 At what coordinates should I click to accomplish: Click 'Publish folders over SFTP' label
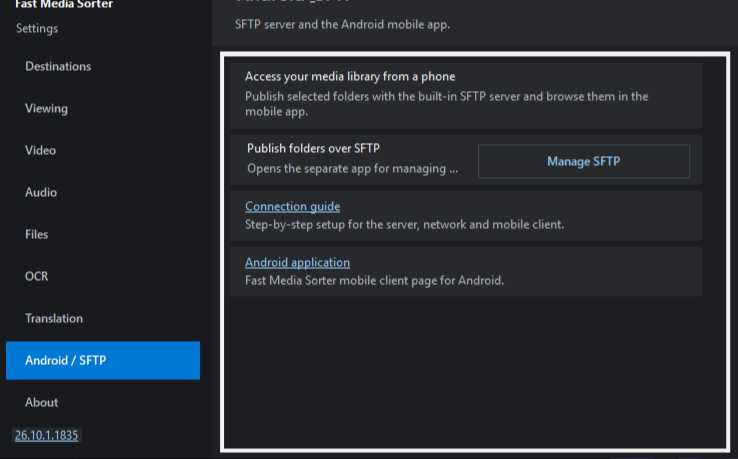click(x=313, y=148)
